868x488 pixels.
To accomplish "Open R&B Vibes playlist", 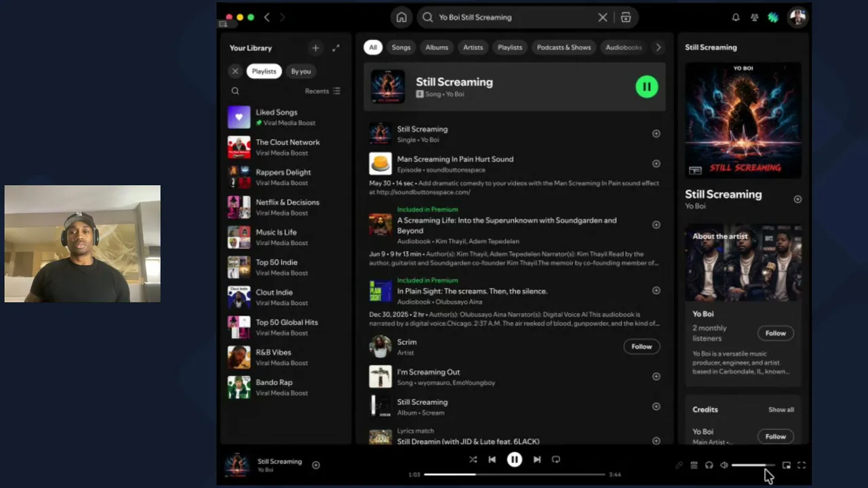I will pyautogui.click(x=285, y=357).
